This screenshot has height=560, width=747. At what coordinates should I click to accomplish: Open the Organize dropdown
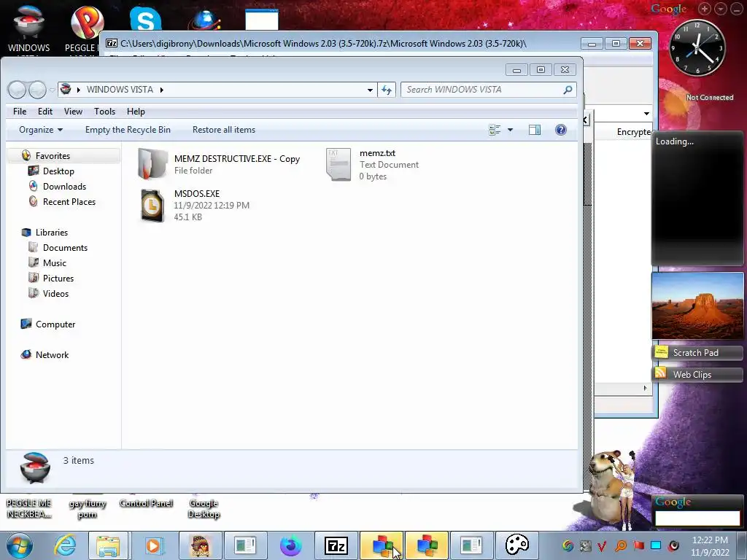click(x=41, y=130)
